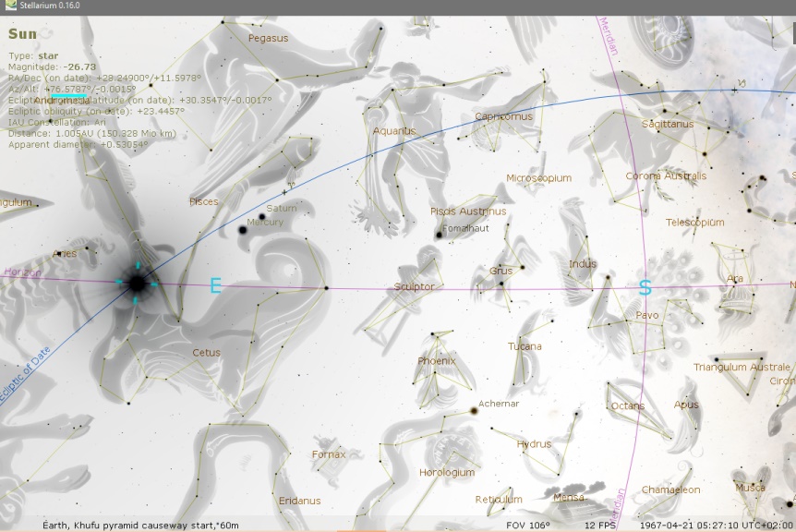
Task: Click the Triangulum Australe label
Action: pyautogui.click(x=742, y=367)
